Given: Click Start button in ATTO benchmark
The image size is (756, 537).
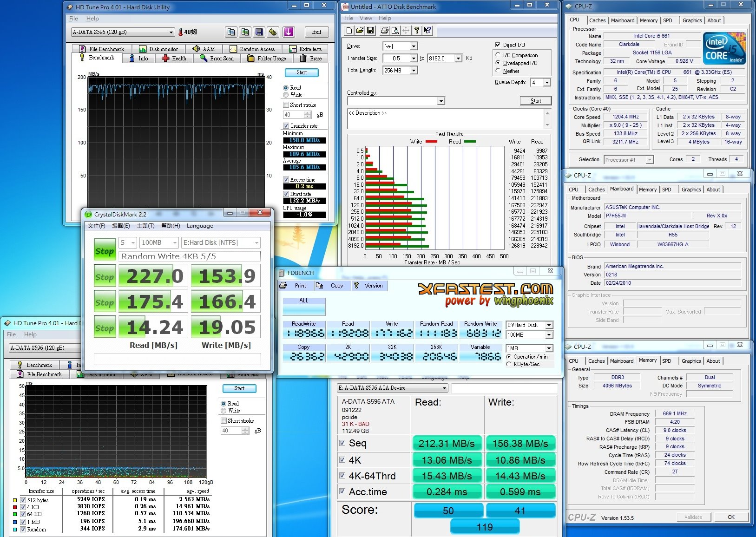Looking at the screenshot, I should (535, 101).
